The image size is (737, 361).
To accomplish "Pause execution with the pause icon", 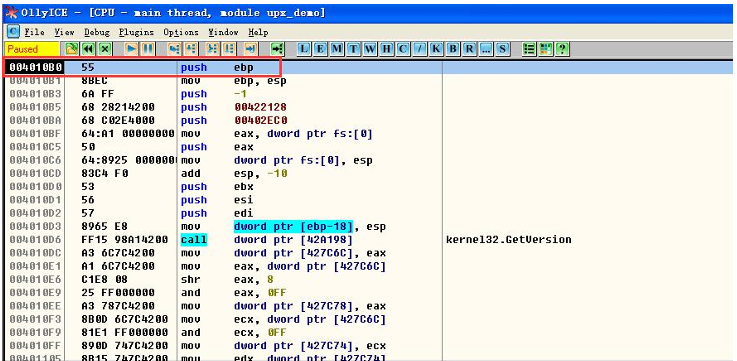I will click(148, 49).
